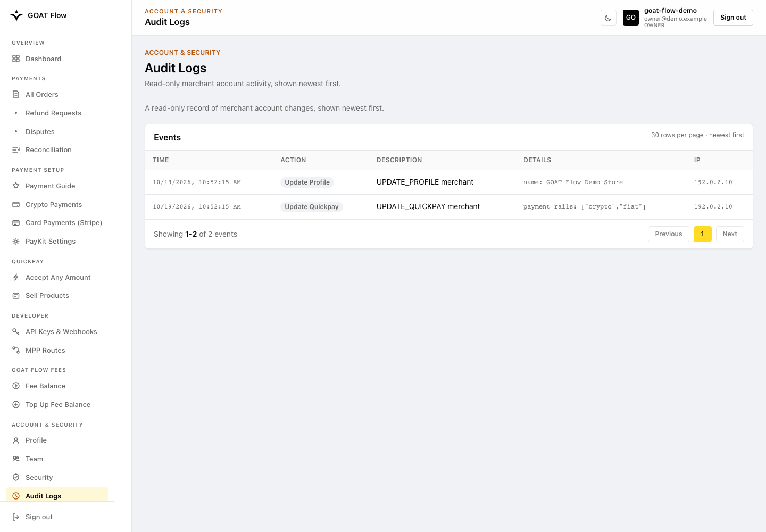Click the Security shield icon
Image resolution: width=766 pixels, height=532 pixels.
point(16,478)
